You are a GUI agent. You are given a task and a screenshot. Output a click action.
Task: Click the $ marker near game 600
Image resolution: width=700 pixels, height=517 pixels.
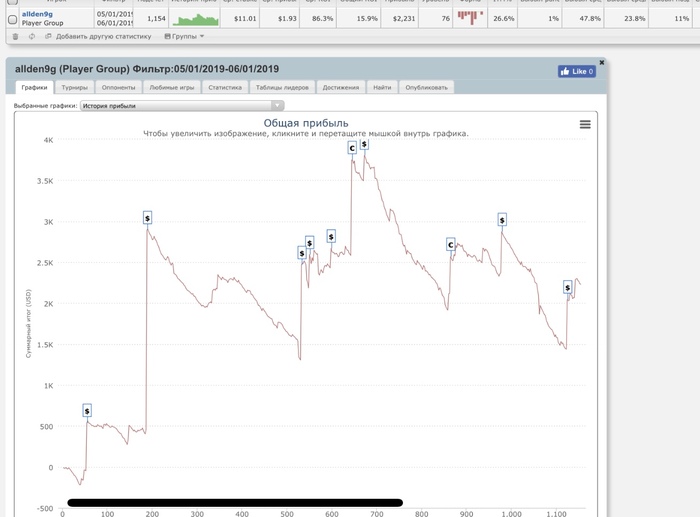coord(331,237)
